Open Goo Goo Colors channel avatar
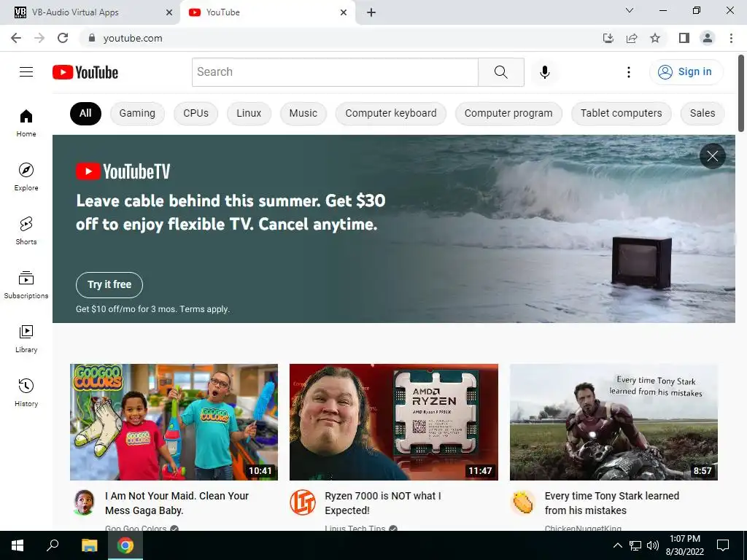The width and height of the screenshot is (747, 560). point(85,502)
